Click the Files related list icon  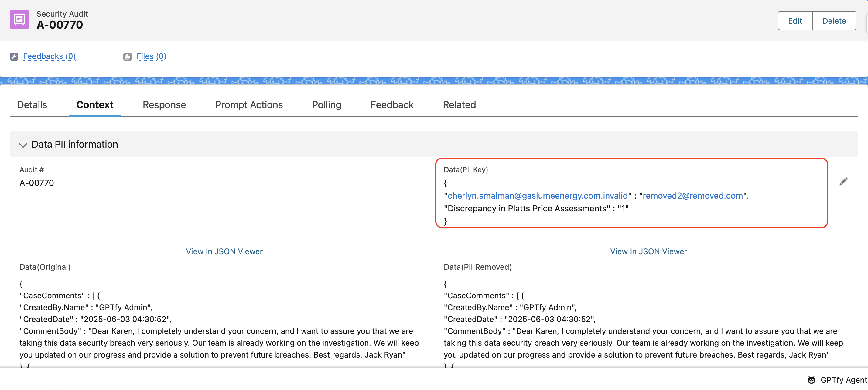click(127, 56)
